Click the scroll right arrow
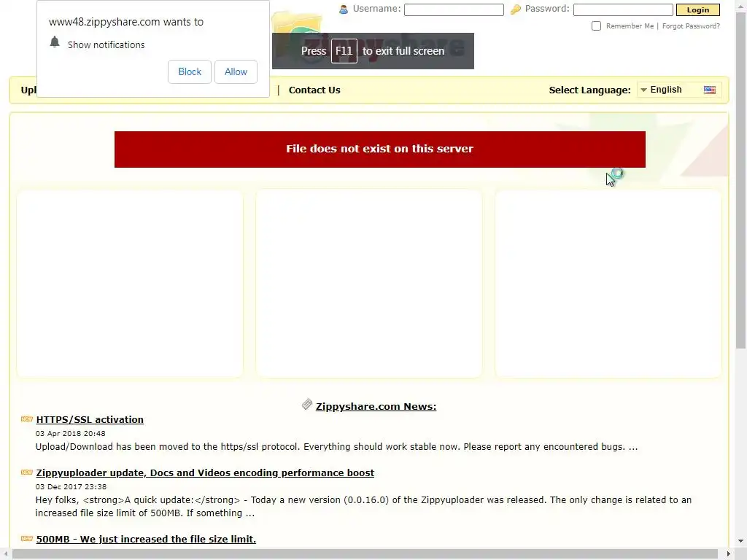 tap(729, 554)
